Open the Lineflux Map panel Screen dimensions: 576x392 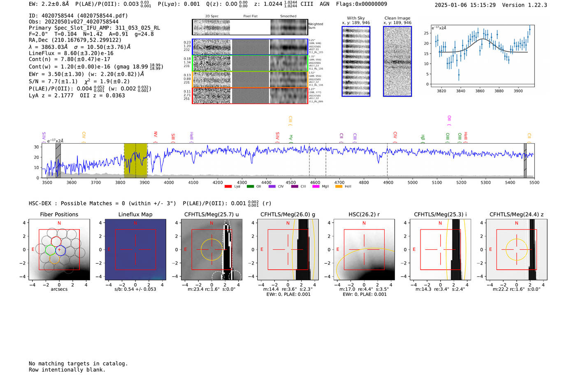point(135,250)
